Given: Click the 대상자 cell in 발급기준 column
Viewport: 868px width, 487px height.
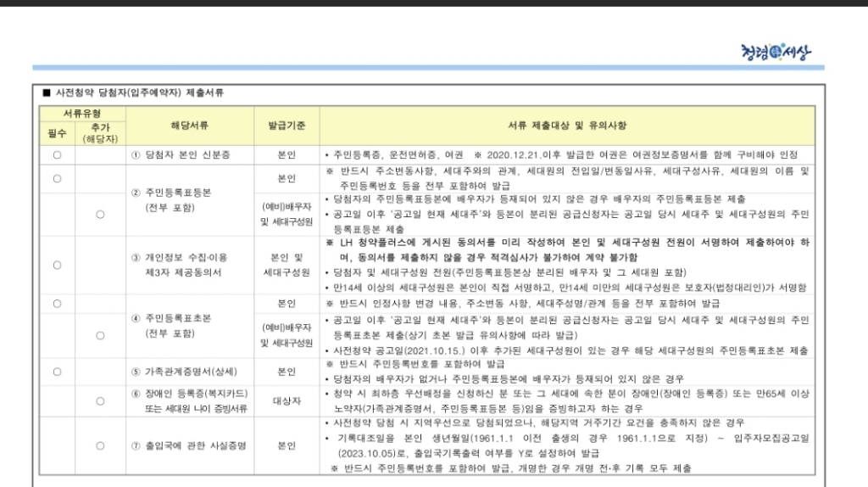Looking at the screenshot, I should [x=287, y=401].
